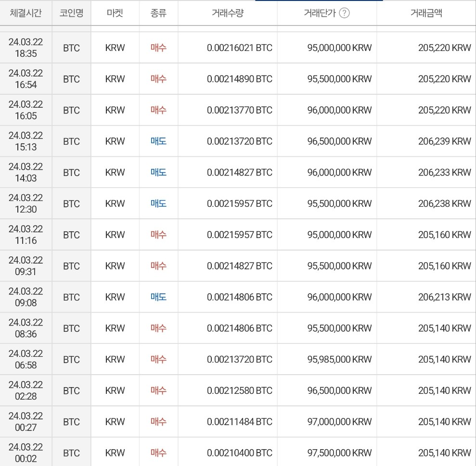Click the 24.03.22 09:08 timestamp cell
Screen dimensions: 476x466
coord(26,297)
